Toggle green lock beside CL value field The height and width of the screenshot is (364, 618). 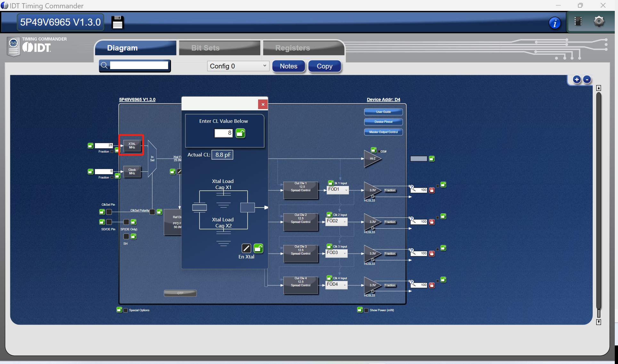click(240, 133)
